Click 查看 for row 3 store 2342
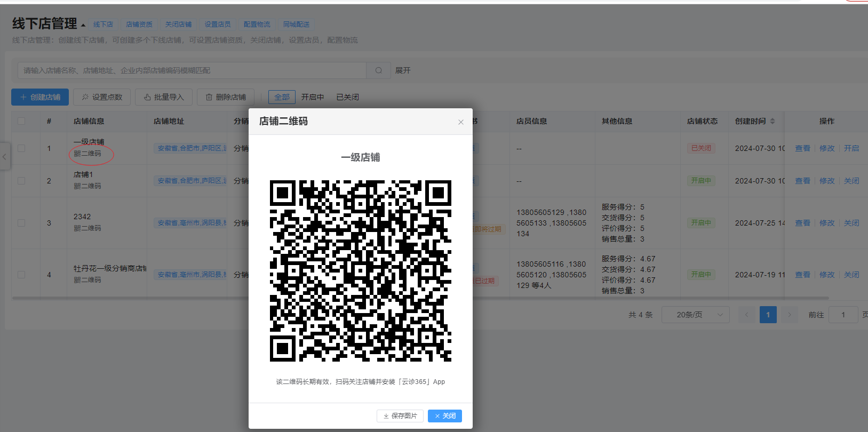This screenshot has width=868, height=432. [x=802, y=223]
